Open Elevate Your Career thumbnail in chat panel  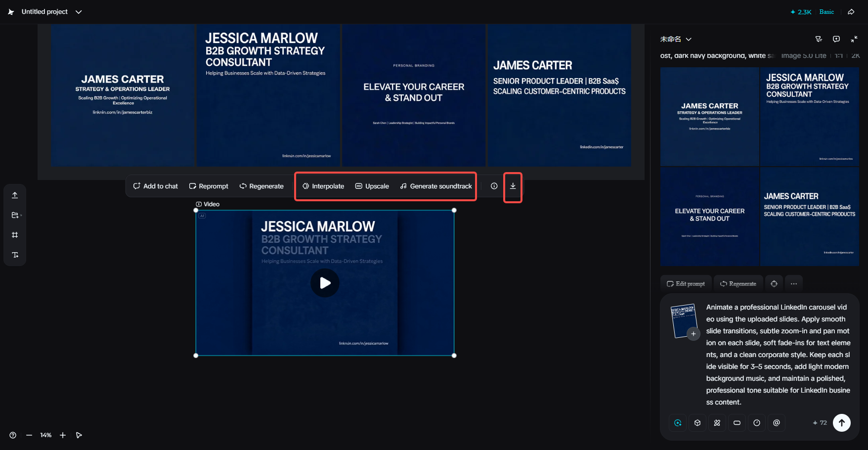click(x=710, y=217)
